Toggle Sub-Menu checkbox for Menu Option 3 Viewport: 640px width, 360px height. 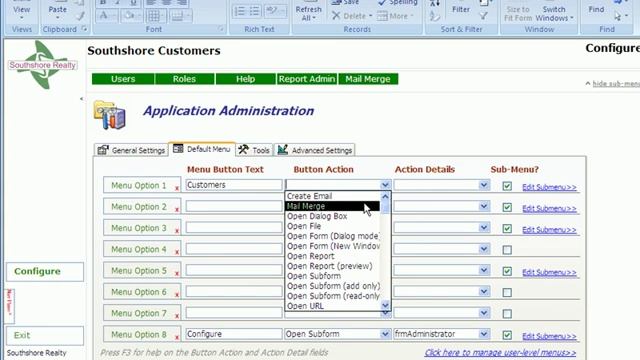507,229
